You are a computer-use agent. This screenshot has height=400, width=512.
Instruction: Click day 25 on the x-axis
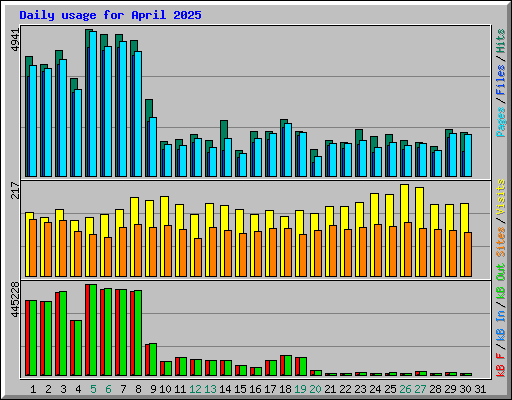[390, 389]
